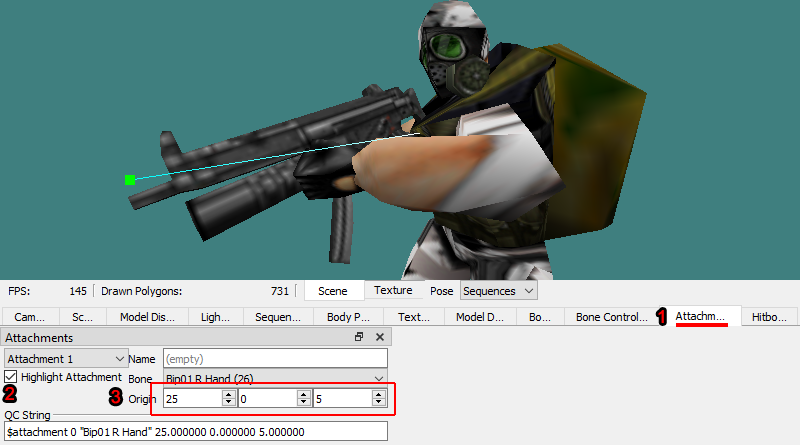Click the FPS value 145

78,291
